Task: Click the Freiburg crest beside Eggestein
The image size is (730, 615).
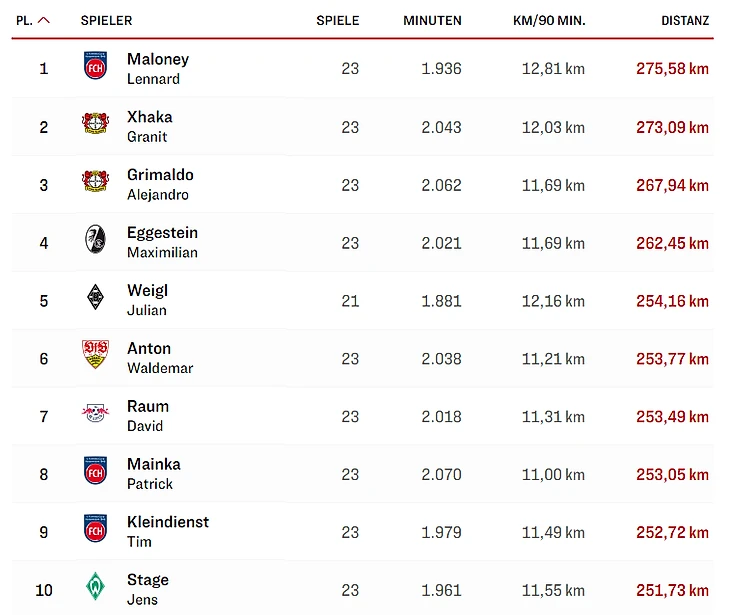Action: [x=95, y=242]
